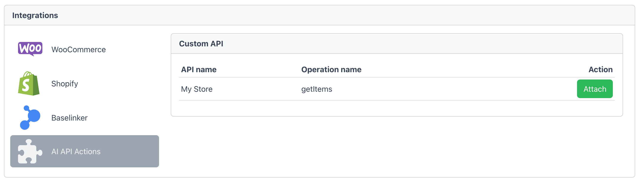Click the letter S on Shopify bag
Viewport: 644px width, 182px height.
point(26,85)
